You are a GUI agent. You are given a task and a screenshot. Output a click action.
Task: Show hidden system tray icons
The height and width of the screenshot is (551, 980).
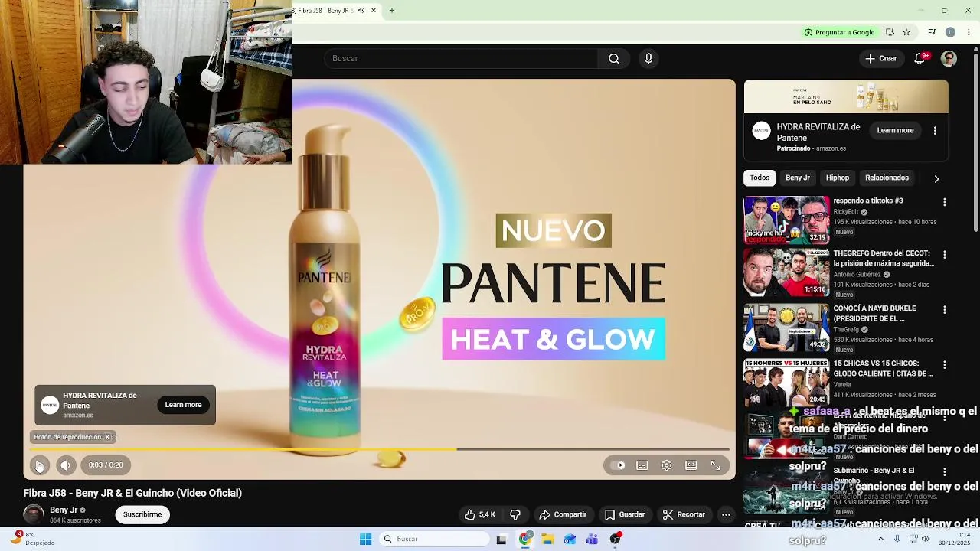880,540
